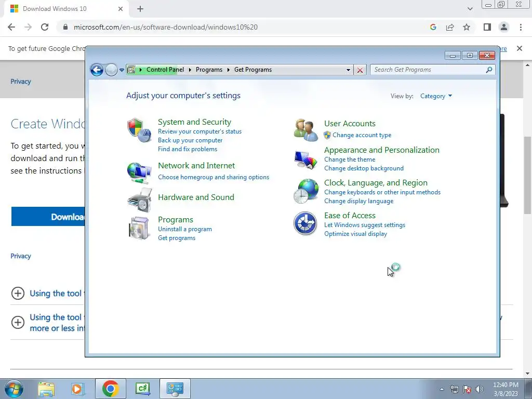Click the Control Panel icon in address bar

(x=131, y=70)
